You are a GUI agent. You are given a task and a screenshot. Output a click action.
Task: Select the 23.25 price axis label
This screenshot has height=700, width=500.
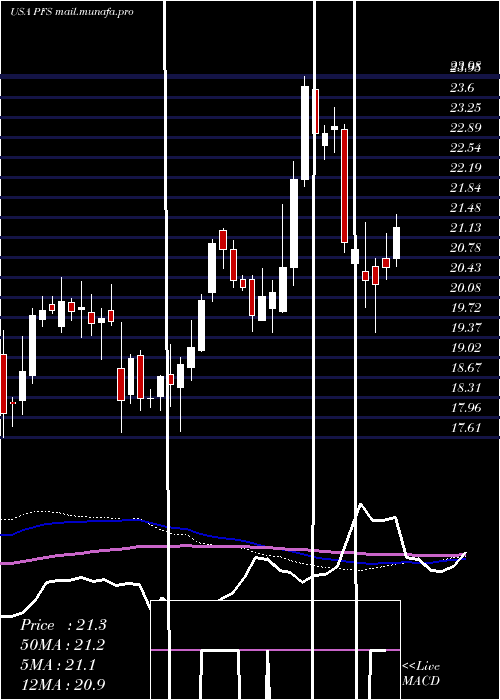465,108
